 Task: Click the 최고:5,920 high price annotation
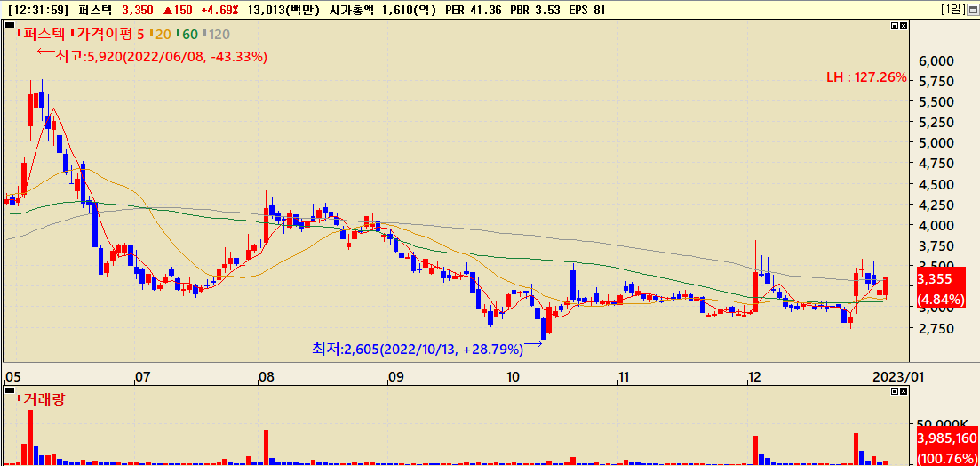(x=161, y=57)
